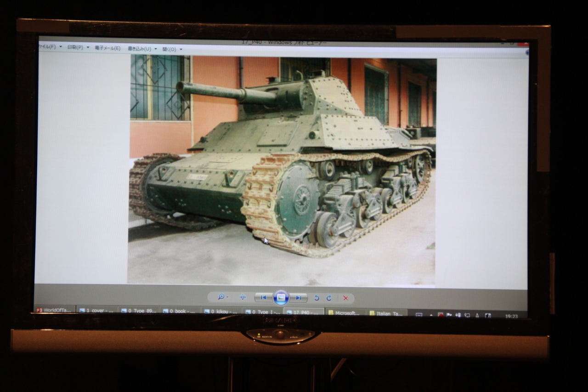This screenshot has width=588, height=392.
Task: Open the 'Microsoft...' folder taskbar button
Action: pos(345,313)
